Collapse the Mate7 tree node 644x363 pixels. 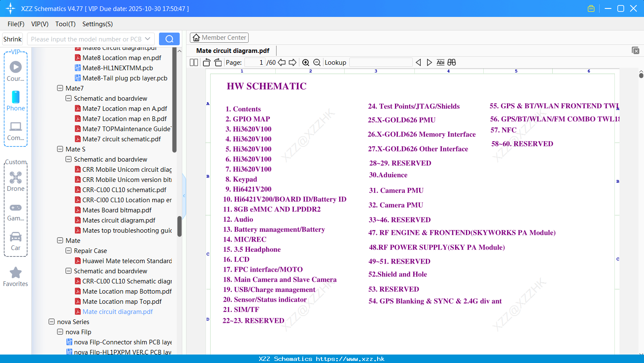[60, 88]
